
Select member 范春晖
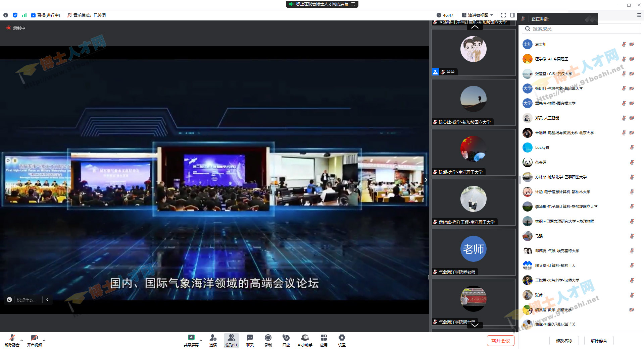(581, 162)
